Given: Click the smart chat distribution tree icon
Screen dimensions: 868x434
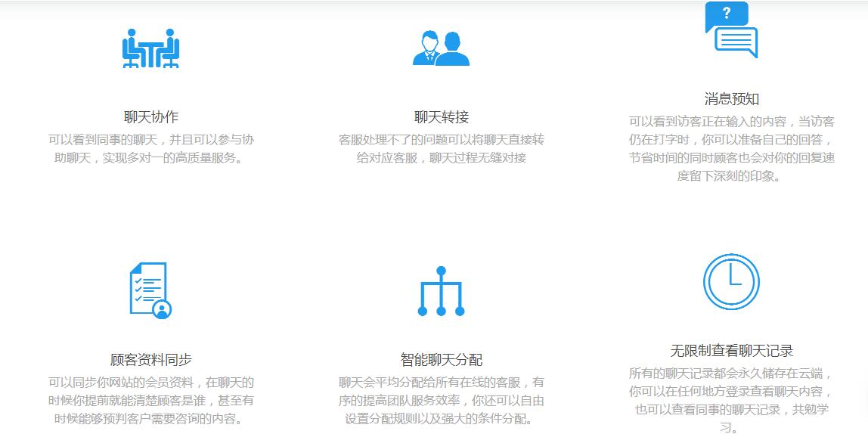Looking at the screenshot, I should (x=441, y=291).
